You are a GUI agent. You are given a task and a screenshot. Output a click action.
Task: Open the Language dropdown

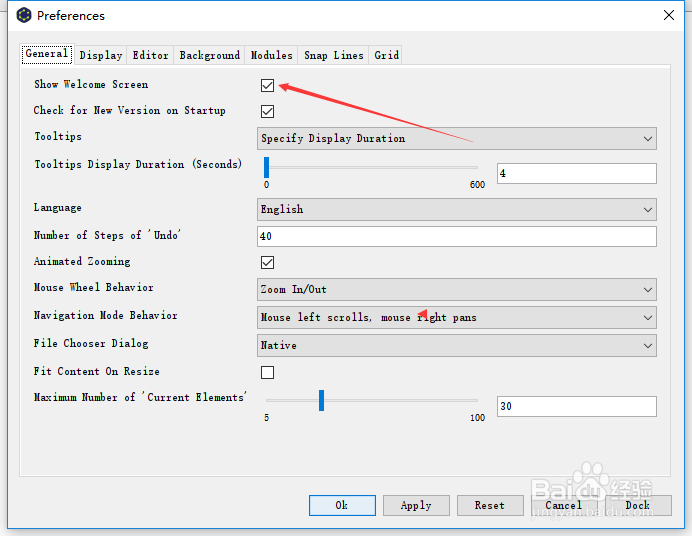tap(457, 209)
